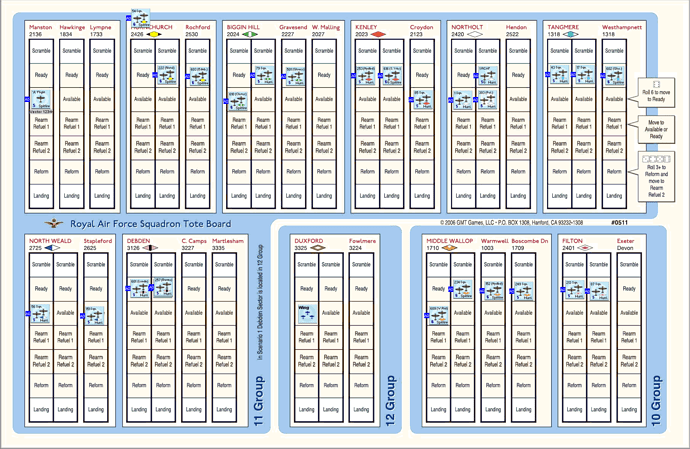Select the counter in North Weald's first Available box
Screen dimensions: 690x449
pos(40,314)
